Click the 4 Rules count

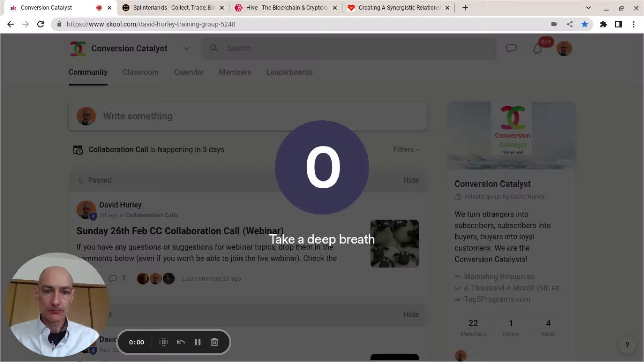[x=548, y=328]
